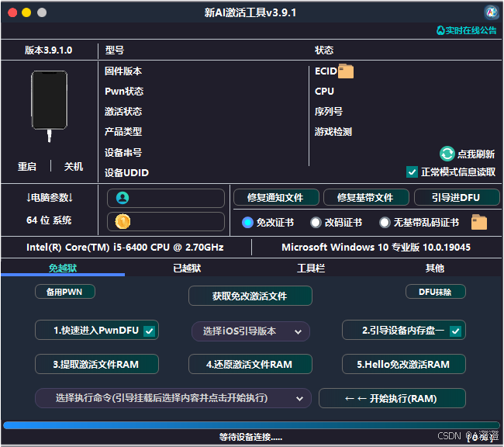
Task: Click the coin balance input field
Action: point(166,221)
